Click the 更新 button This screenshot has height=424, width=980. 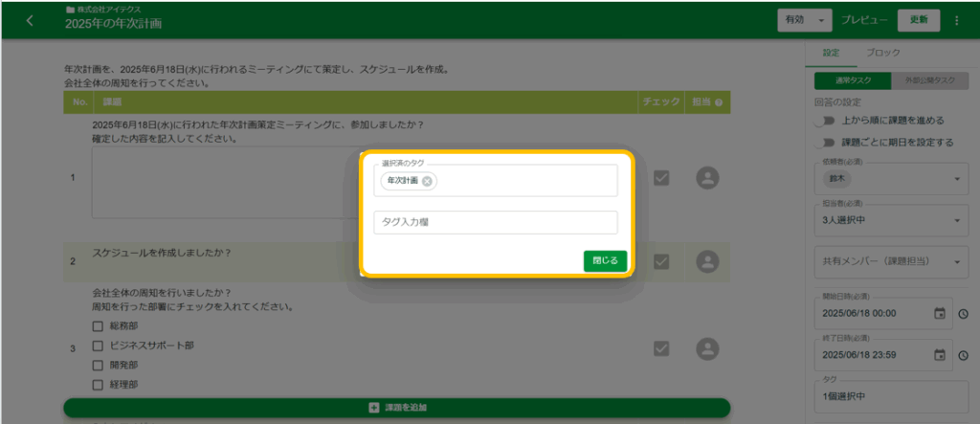tap(919, 20)
